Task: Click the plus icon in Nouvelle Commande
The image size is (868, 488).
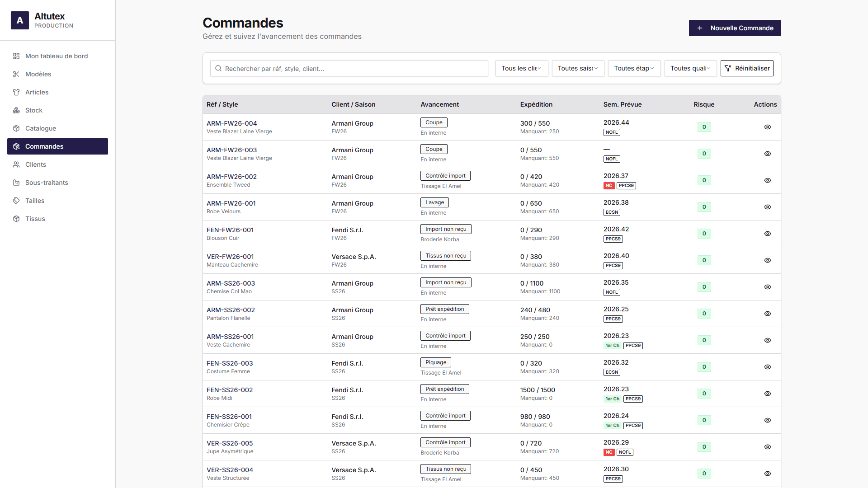Action: (700, 28)
